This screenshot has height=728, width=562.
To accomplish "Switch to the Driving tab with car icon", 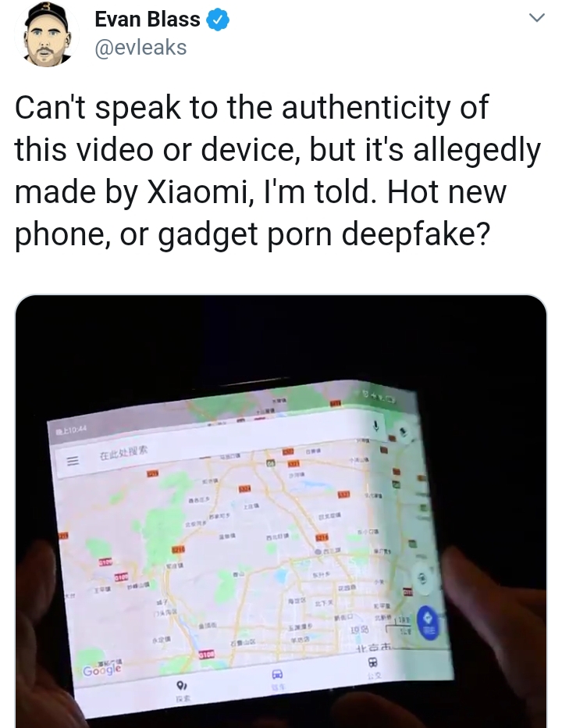I will pos(277,678).
